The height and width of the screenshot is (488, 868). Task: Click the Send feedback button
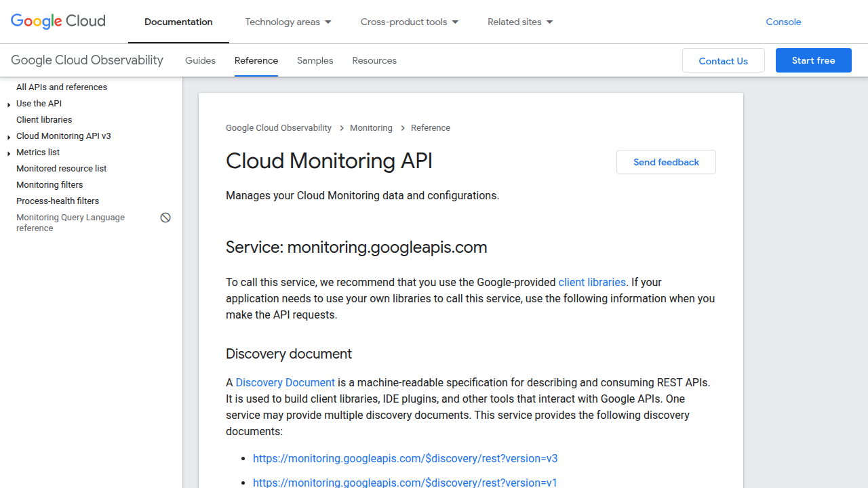pos(666,162)
